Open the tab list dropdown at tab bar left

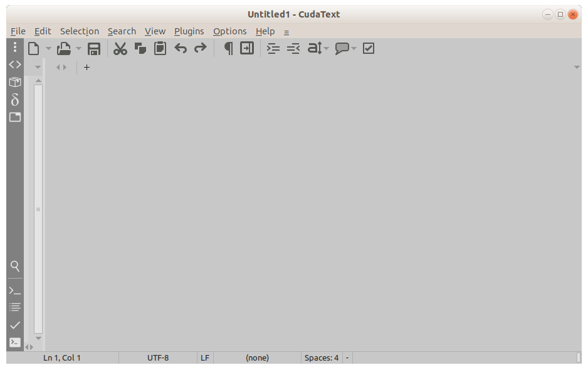(38, 68)
